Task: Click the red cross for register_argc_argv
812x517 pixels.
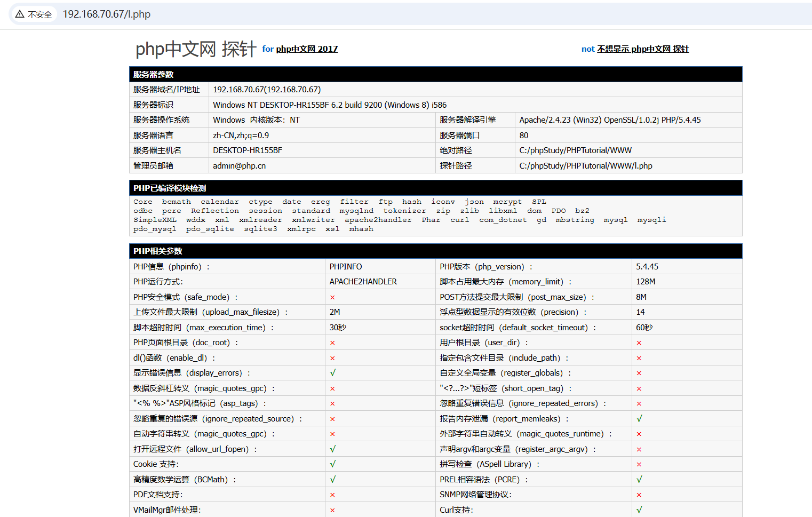Action: 639,450
